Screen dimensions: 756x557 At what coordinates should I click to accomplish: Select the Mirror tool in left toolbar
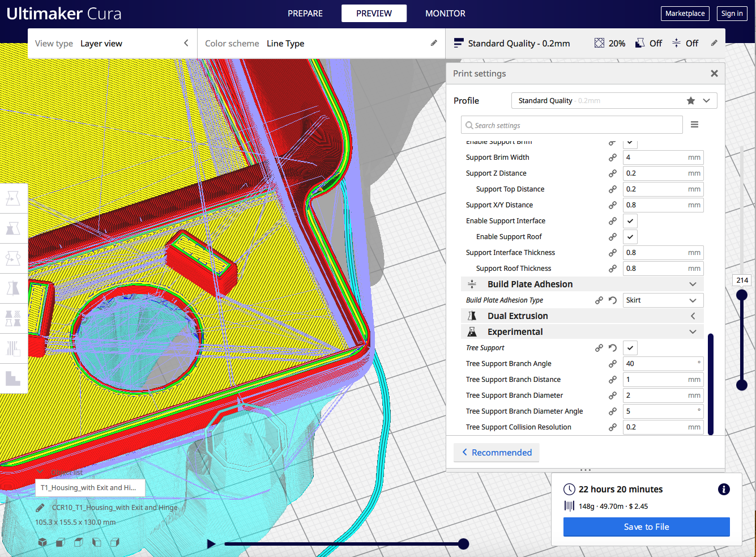click(x=13, y=288)
